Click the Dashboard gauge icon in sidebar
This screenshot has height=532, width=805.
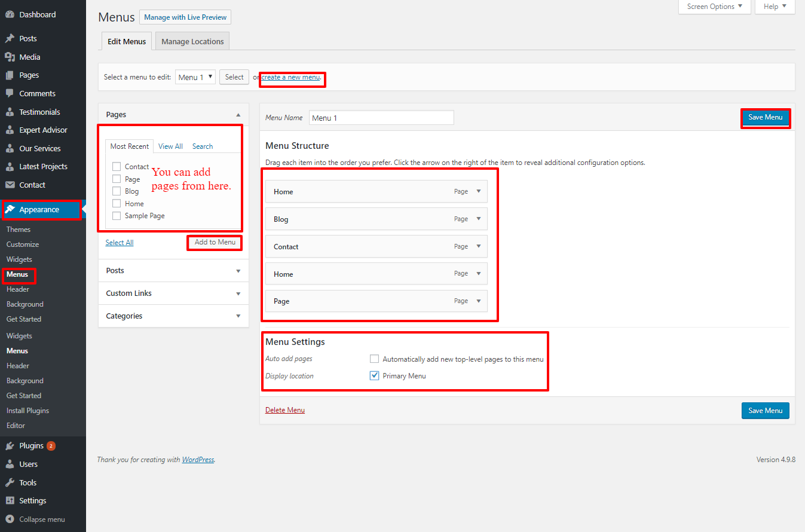tap(10, 14)
